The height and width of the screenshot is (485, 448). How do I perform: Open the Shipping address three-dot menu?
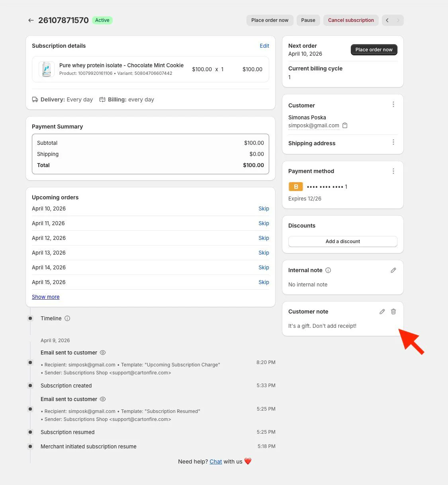coord(393,142)
